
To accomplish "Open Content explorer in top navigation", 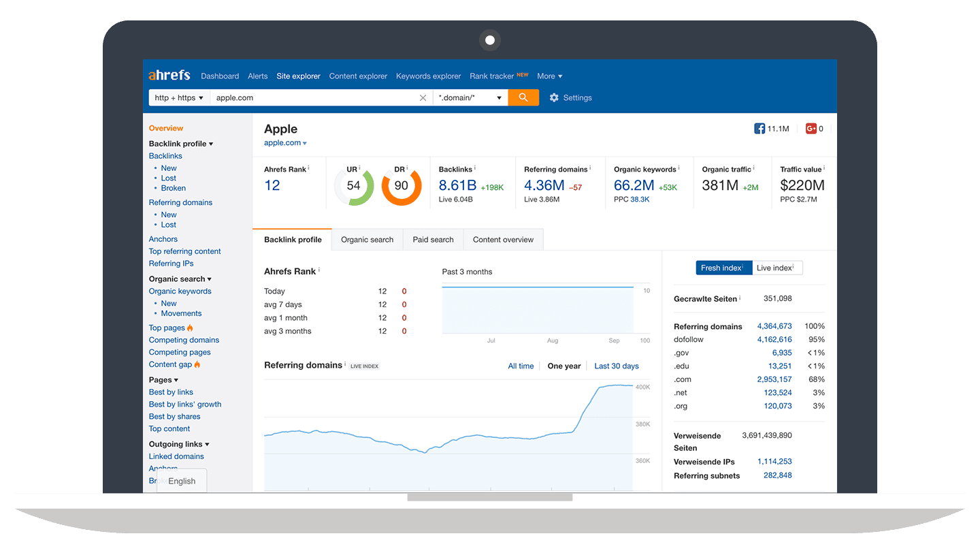I will tap(358, 76).
